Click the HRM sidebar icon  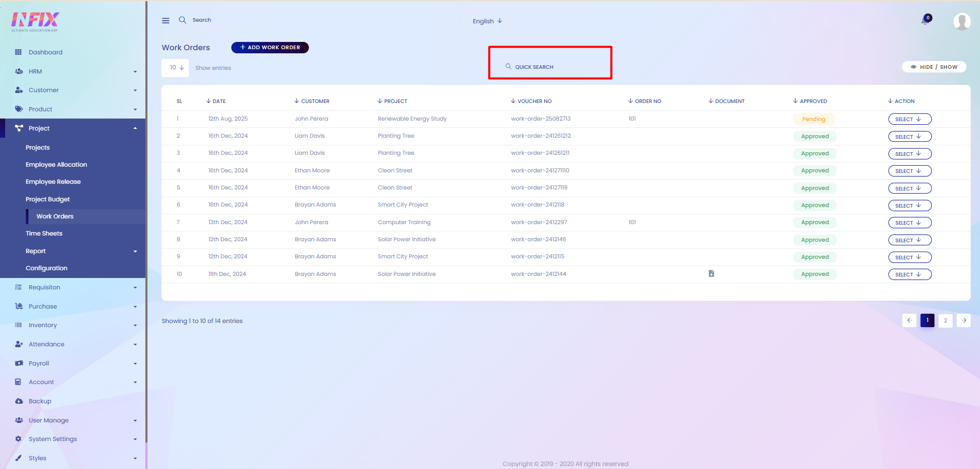(x=19, y=71)
